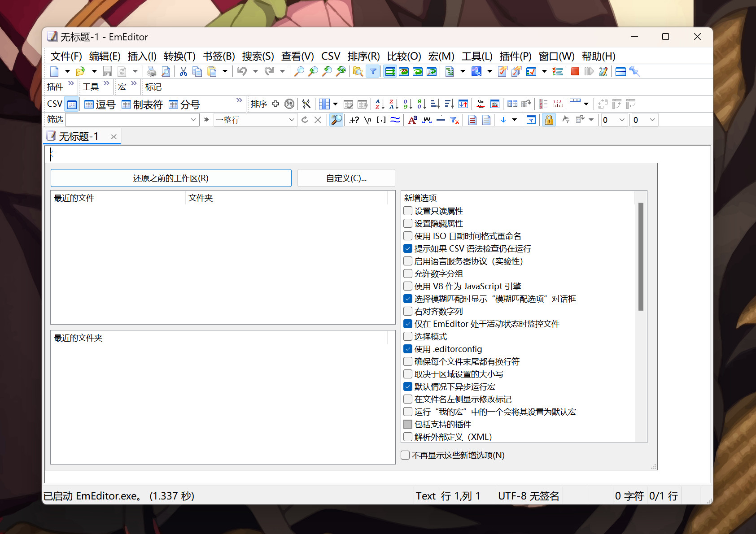Toggle 使用 V8 作为 JavaScript 引擎 checkbox
Image resolution: width=756 pixels, height=534 pixels.
click(408, 286)
